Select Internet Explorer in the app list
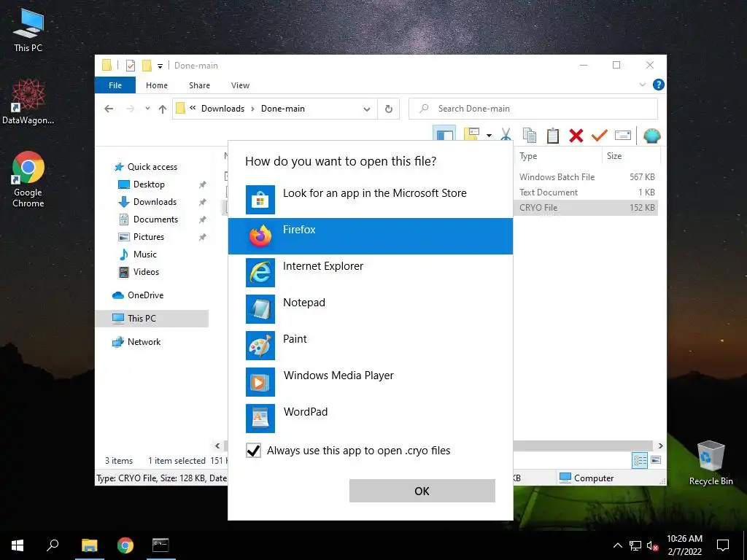 coord(370,273)
